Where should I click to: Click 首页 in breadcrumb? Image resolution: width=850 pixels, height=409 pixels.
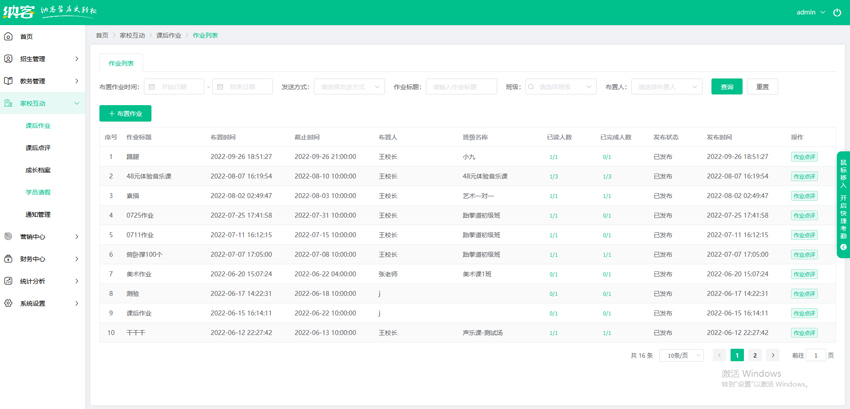[102, 35]
